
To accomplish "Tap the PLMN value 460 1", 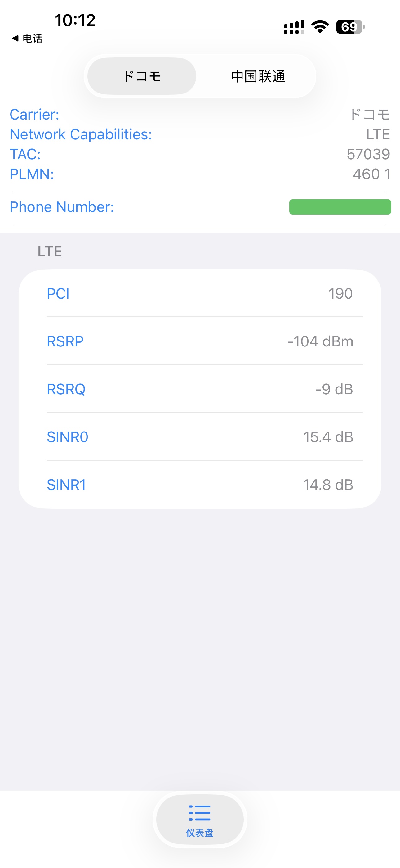I will pyautogui.click(x=371, y=174).
